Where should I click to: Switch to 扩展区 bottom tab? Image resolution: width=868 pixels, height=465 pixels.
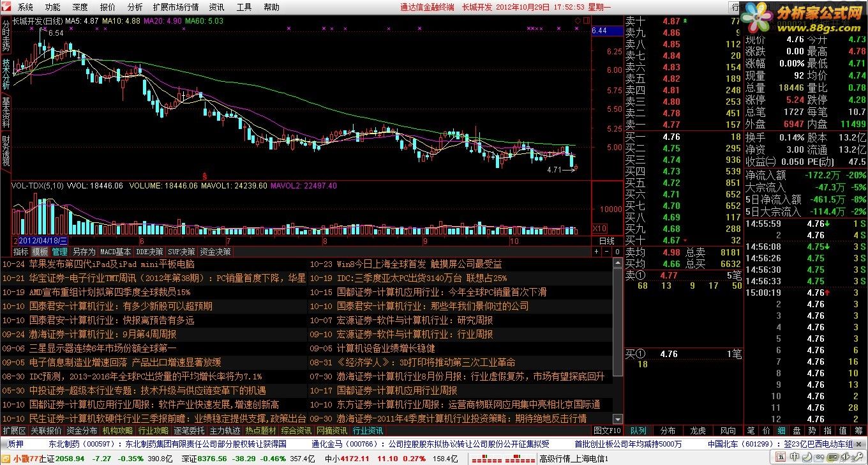tap(14, 431)
